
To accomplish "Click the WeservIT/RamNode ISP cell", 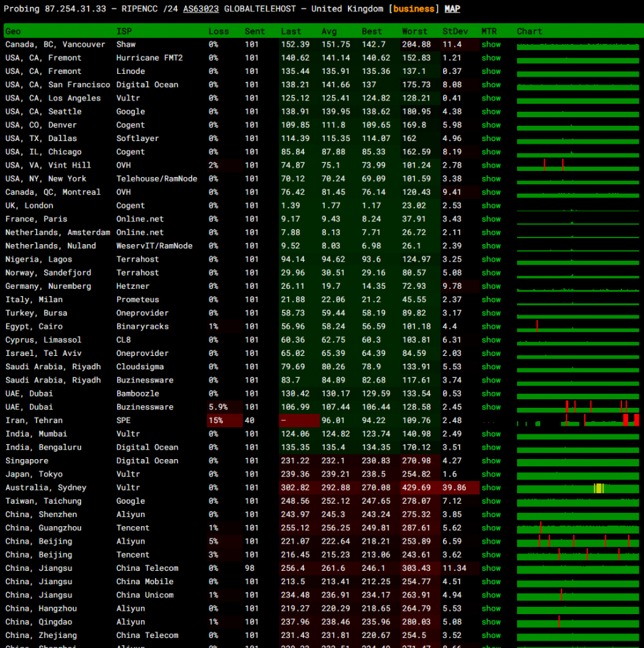I will click(x=154, y=246).
